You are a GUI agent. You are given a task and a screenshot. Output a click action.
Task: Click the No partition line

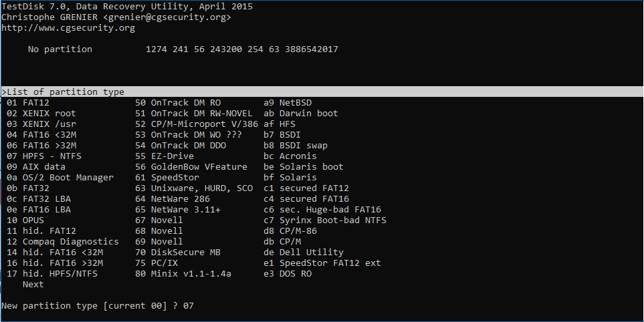[x=183, y=49]
